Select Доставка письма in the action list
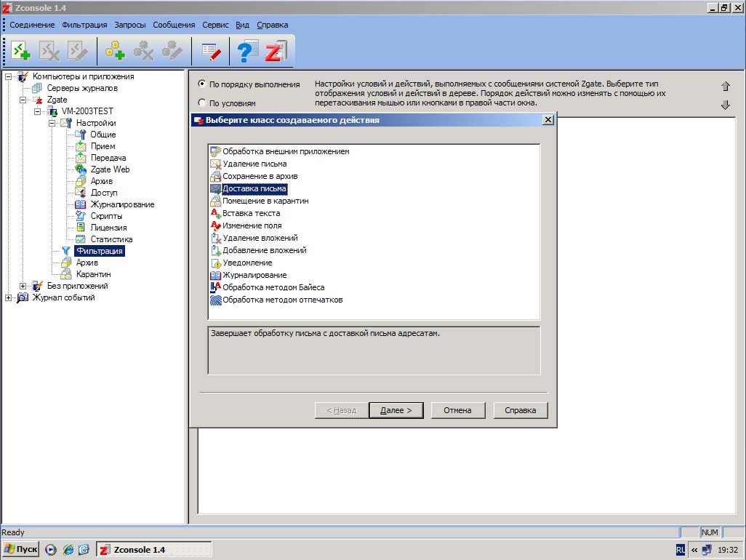The width and height of the screenshot is (746, 560). pyautogui.click(x=254, y=188)
